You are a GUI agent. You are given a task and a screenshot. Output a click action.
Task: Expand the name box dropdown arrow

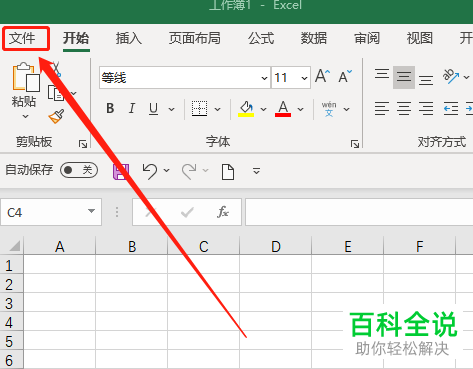[91, 211]
